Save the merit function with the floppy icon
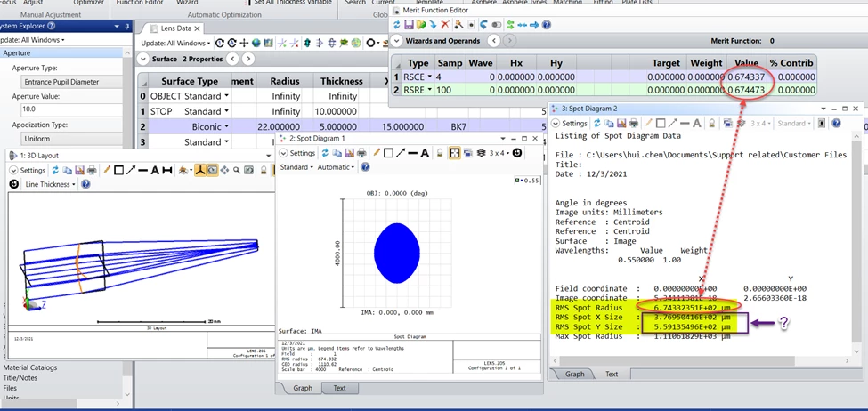This screenshot has width=868, height=411. [x=410, y=25]
